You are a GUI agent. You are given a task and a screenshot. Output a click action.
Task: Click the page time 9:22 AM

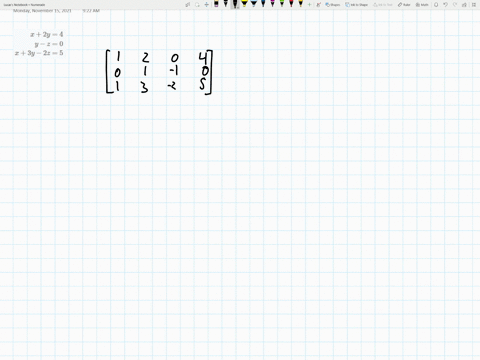click(x=91, y=11)
